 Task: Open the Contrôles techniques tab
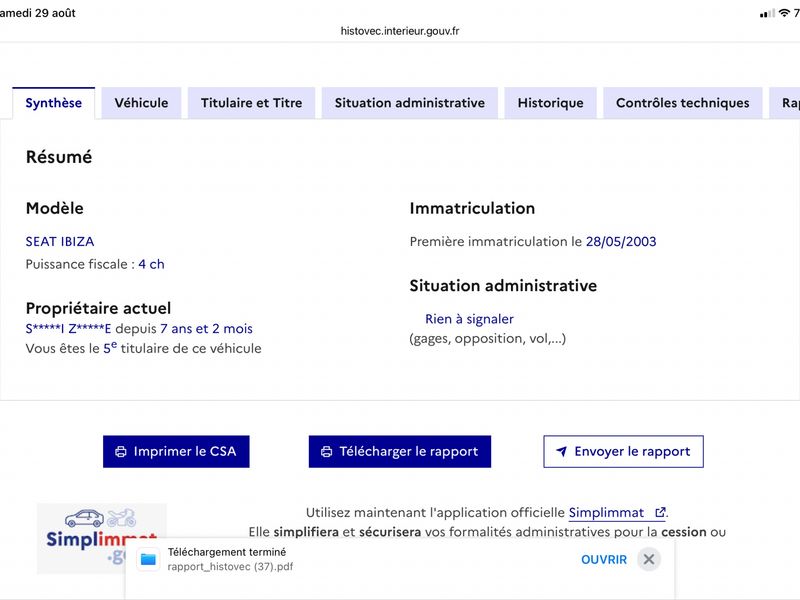point(683,103)
